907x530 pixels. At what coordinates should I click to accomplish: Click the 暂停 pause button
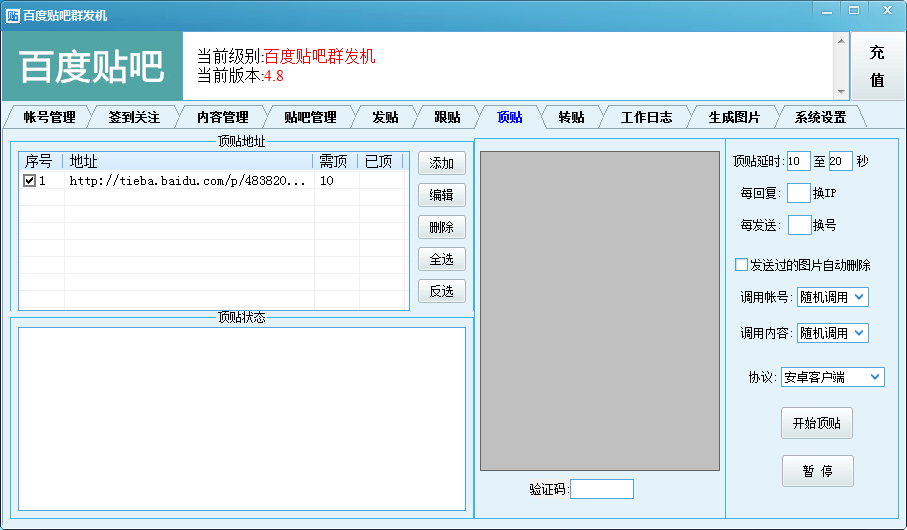pyautogui.click(x=817, y=471)
